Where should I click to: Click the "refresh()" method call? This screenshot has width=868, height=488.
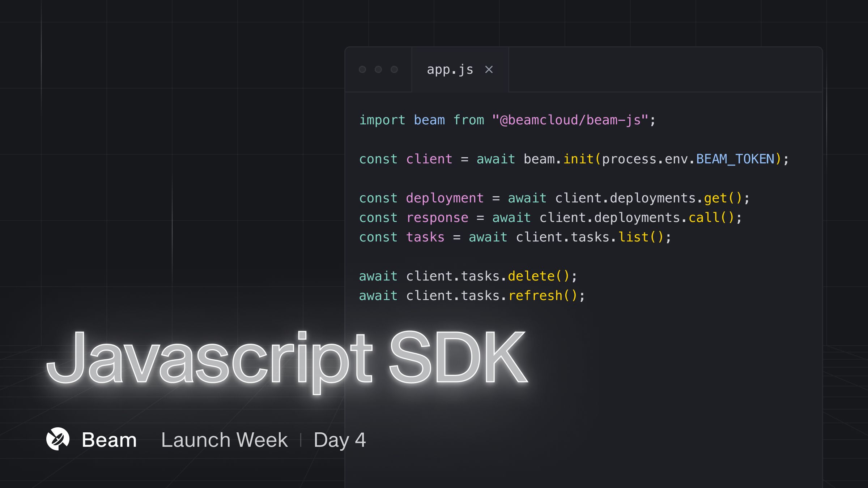click(543, 296)
